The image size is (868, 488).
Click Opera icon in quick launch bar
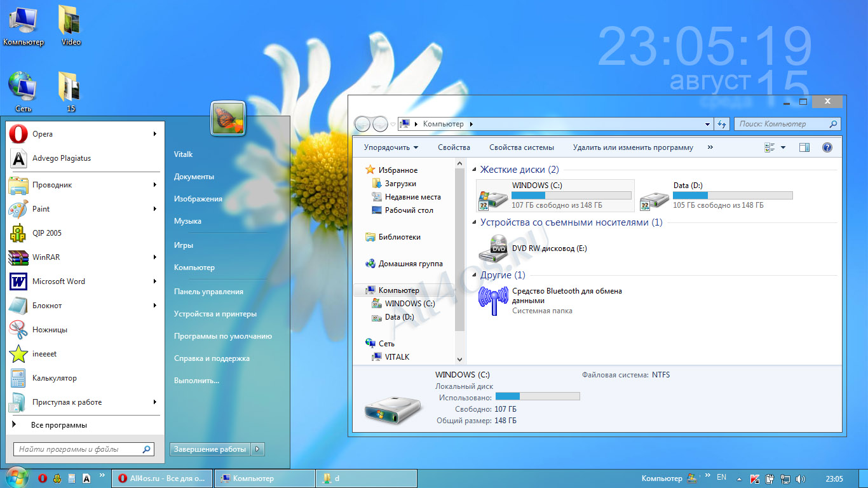(x=43, y=478)
